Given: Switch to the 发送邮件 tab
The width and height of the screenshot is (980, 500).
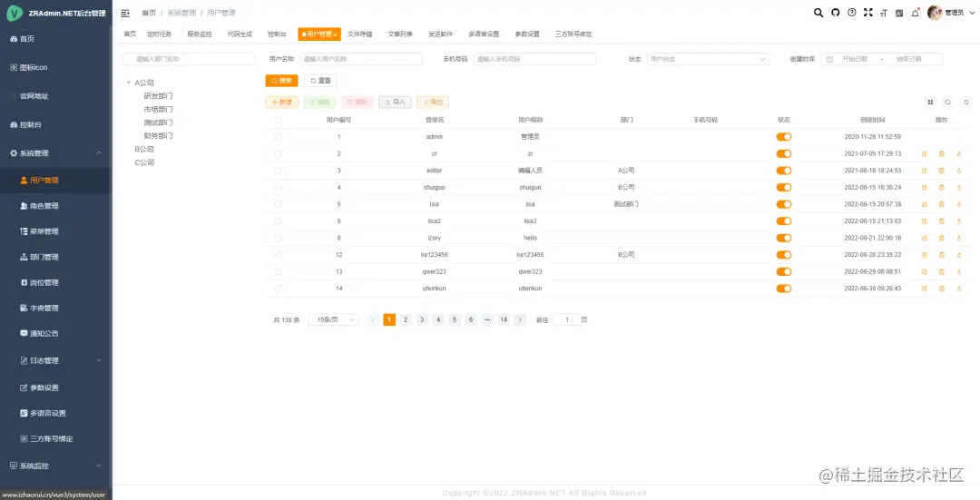Looking at the screenshot, I should (x=440, y=34).
